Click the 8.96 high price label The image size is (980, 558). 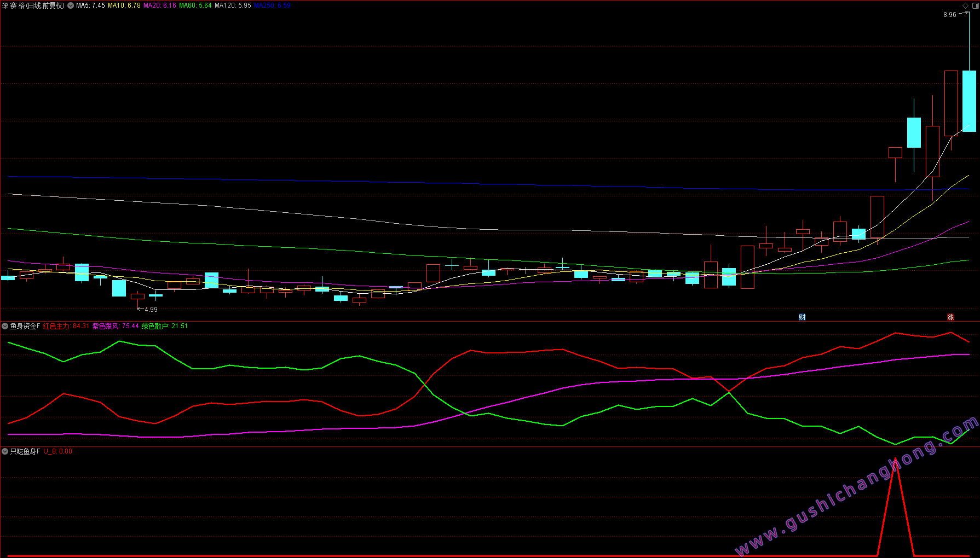point(950,15)
